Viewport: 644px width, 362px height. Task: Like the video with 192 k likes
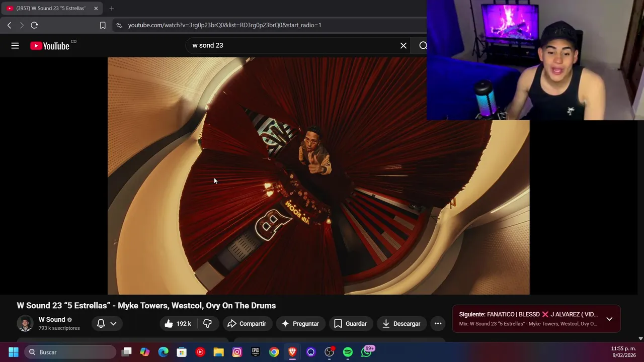[178, 324]
